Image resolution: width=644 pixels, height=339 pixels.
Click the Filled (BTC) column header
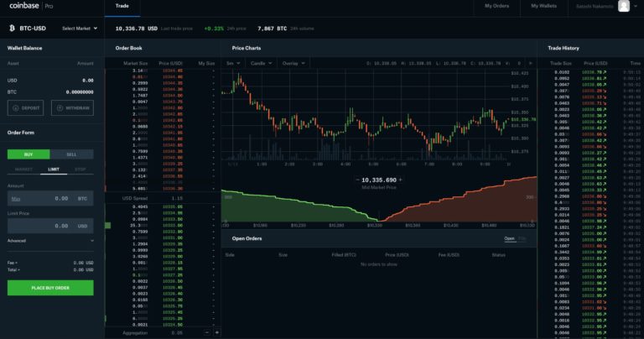tap(344, 255)
